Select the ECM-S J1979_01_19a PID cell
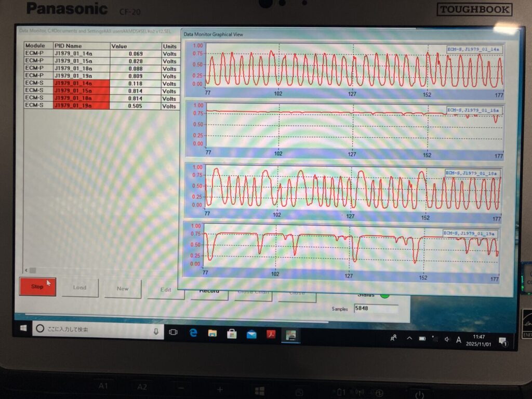 [x=81, y=105]
